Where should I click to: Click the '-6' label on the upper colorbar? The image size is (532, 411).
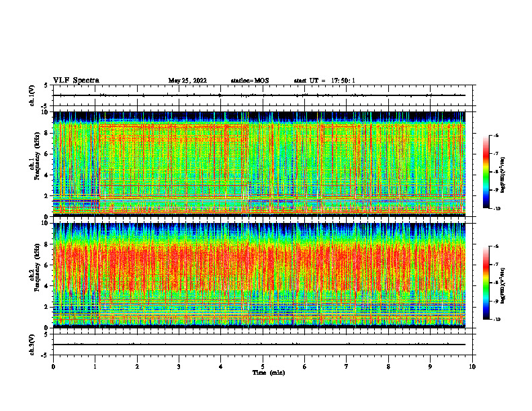[x=496, y=135]
